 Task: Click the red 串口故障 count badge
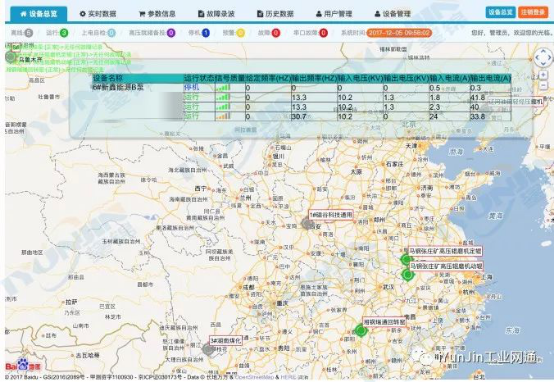(323, 33)
